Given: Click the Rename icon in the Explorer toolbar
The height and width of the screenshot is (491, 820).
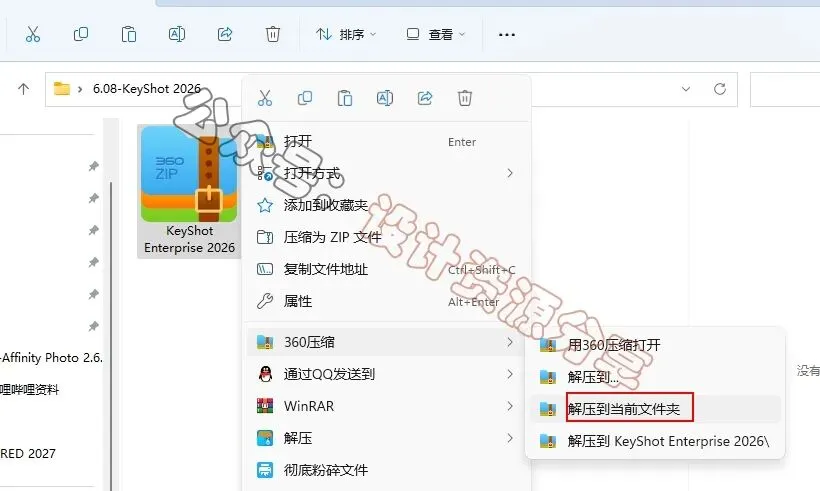Looking at the screenshot, I should click(177, 35).
